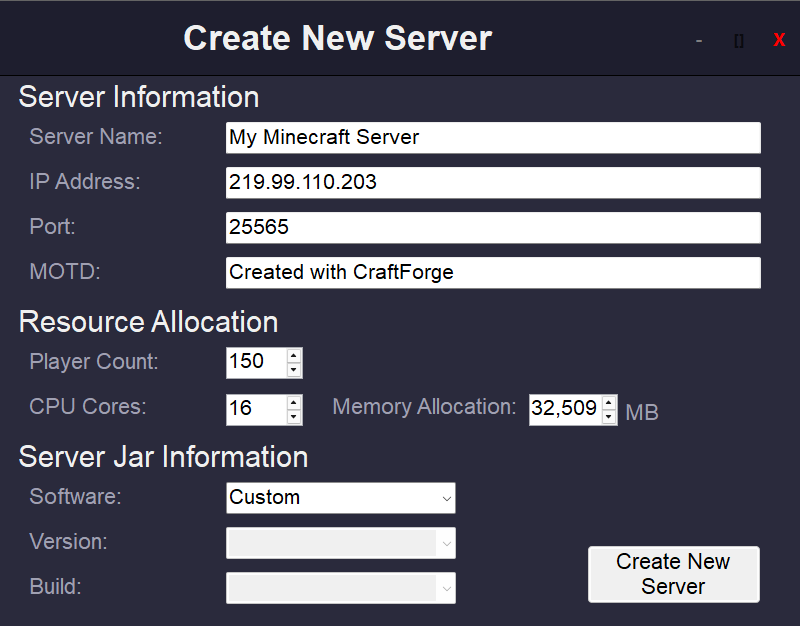This screenshot has width=800, height=626.
Task: Click the Create New Server button
Action: pos(673,574)
